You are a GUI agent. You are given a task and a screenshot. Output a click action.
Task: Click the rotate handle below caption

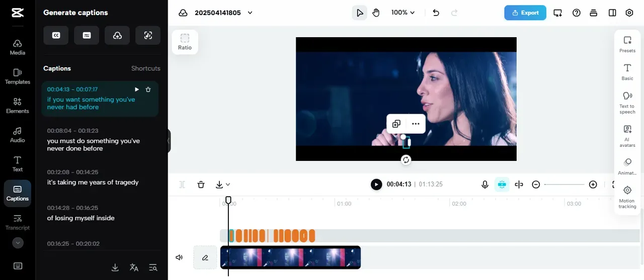pyautogui.click(x=406, y=160)
